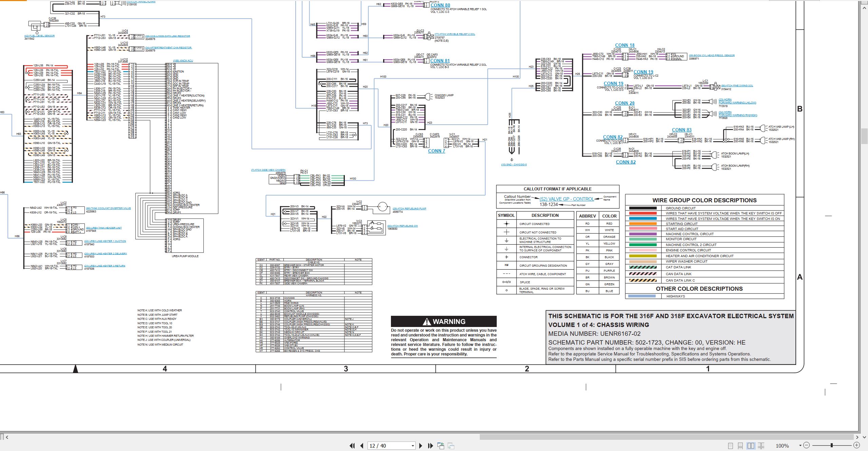Click the WIRE GROUP COLOR DESCRIPTIONS heading

coord(704,200)
